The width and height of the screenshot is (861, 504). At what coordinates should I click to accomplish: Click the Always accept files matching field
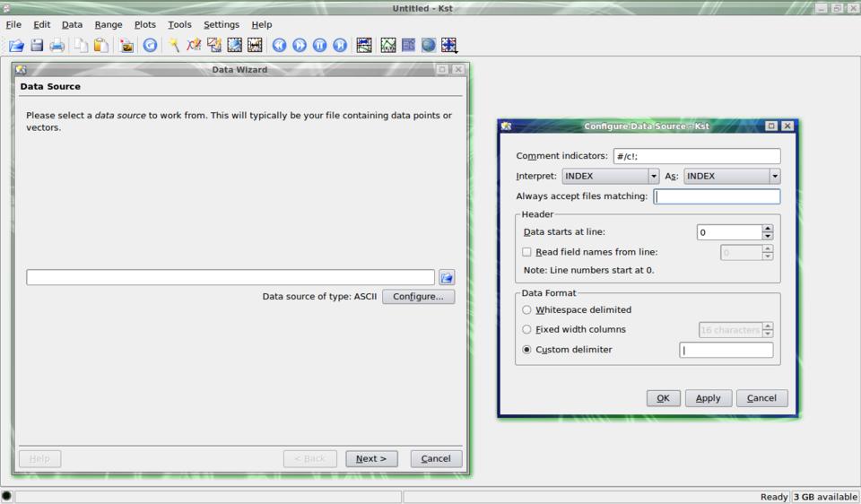[x=717, y=196]
